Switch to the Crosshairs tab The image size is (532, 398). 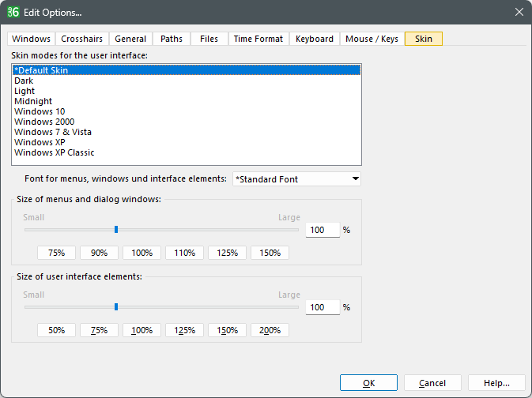(x=82, y=39)
